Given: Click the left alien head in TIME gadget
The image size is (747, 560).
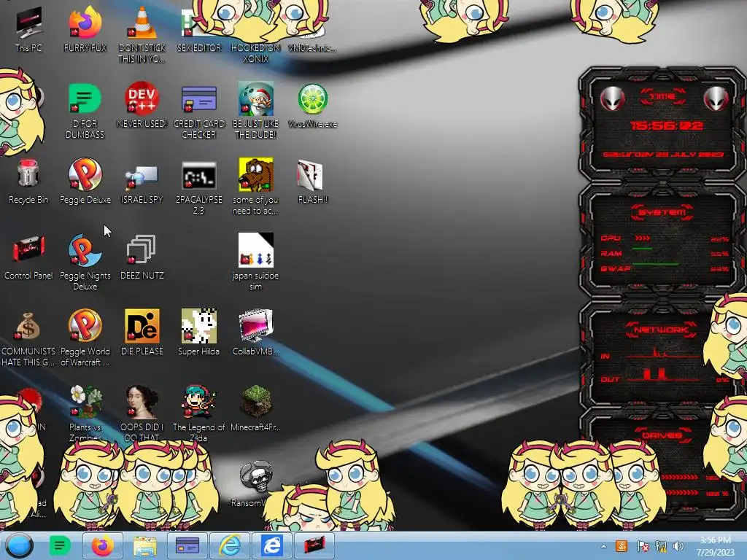Looking at the screenshot, I should click(x=612, y=99).
